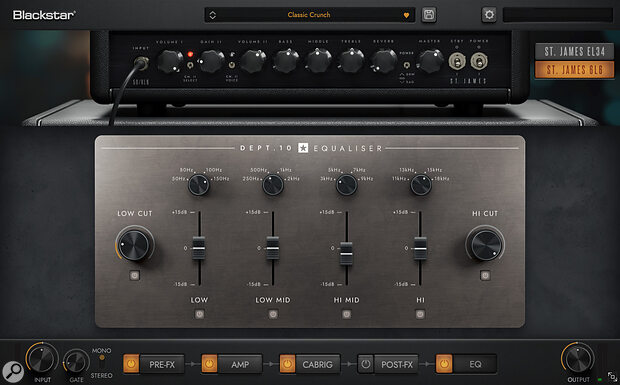Flip the amp Power toggle switch
620x385 pixels.
479,61
